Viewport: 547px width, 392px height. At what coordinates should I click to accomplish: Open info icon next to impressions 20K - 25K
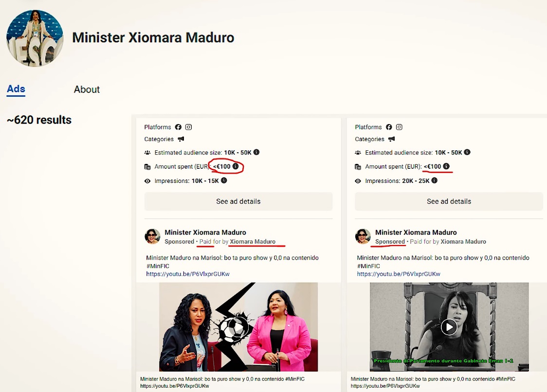pos(434,180)
